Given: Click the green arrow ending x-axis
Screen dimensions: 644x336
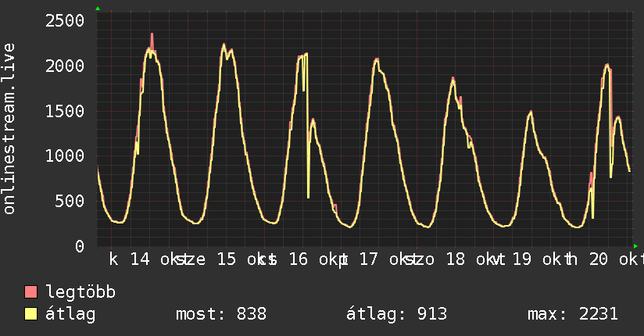Looking at the screenshot, I should click(x=635, y=246).
